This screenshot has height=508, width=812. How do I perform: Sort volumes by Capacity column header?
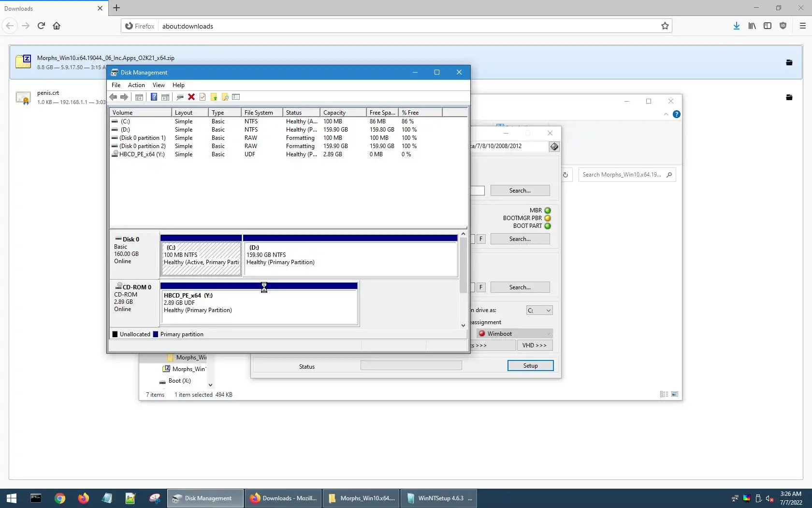(343, 113)
